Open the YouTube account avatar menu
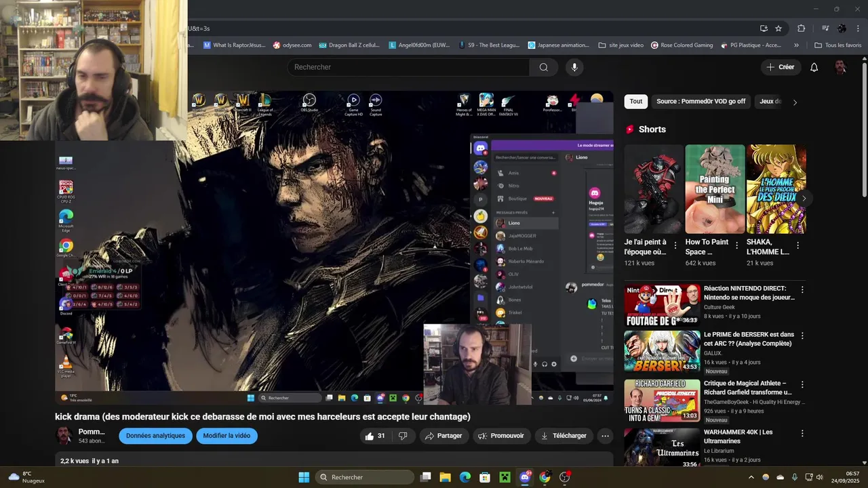The width and height of the screenshot is (868, 488). [x=840, y=67]
